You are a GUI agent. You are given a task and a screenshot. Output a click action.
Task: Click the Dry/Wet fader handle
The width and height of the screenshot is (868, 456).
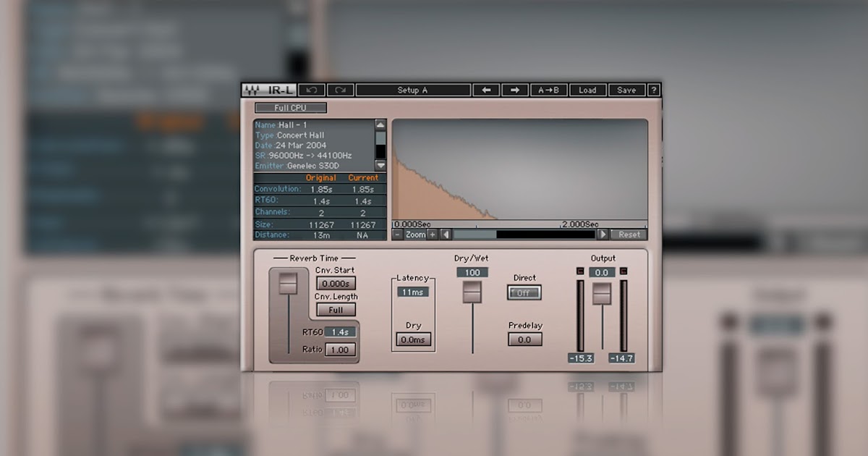472,292
